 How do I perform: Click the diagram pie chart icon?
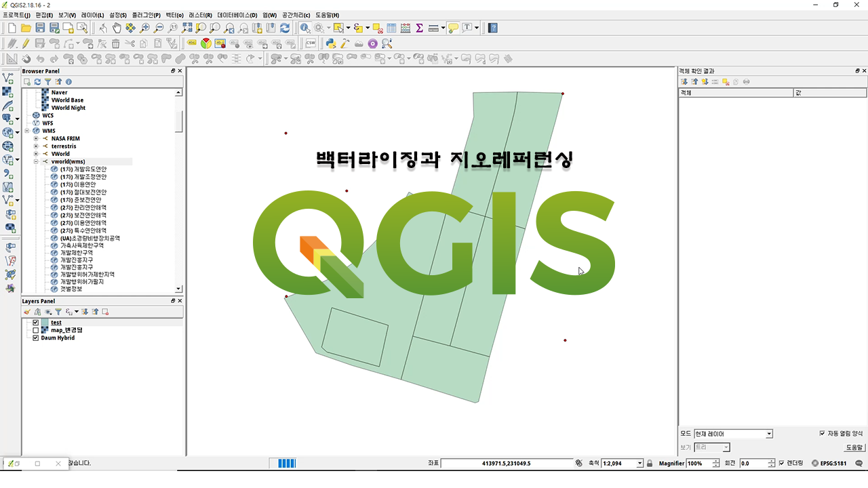[x=206, y=43]
